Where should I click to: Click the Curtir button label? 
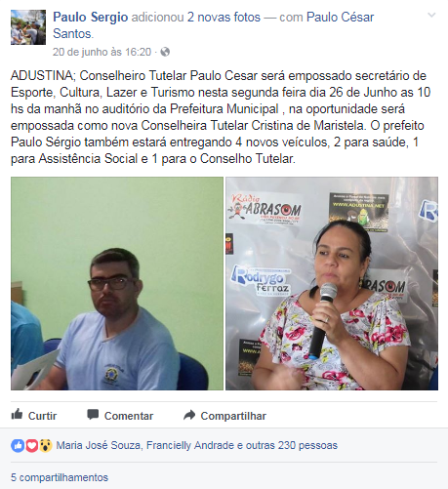(42, 416)
